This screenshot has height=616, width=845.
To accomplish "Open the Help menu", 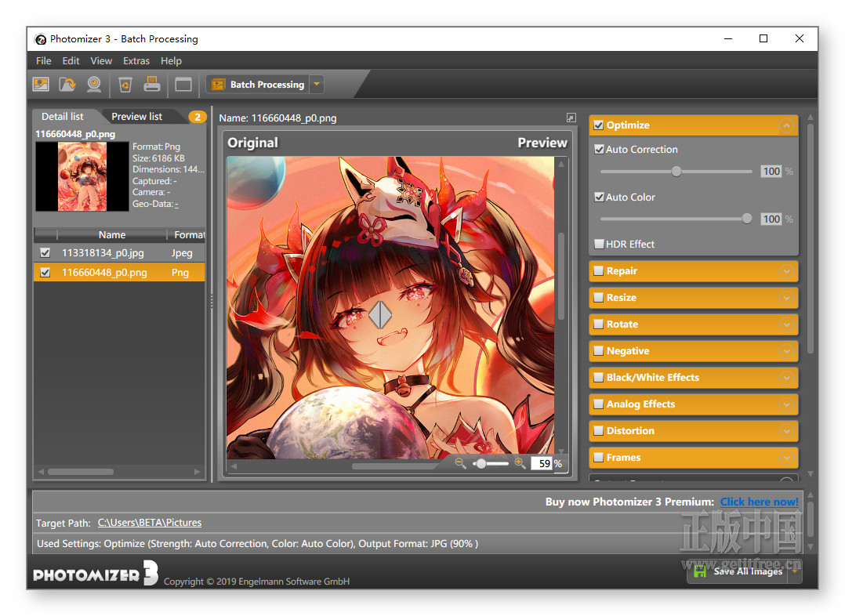I will click(171, 61).
